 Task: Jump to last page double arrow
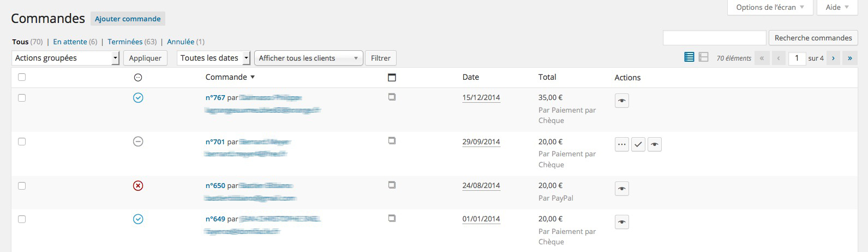(x=849, y=58)
